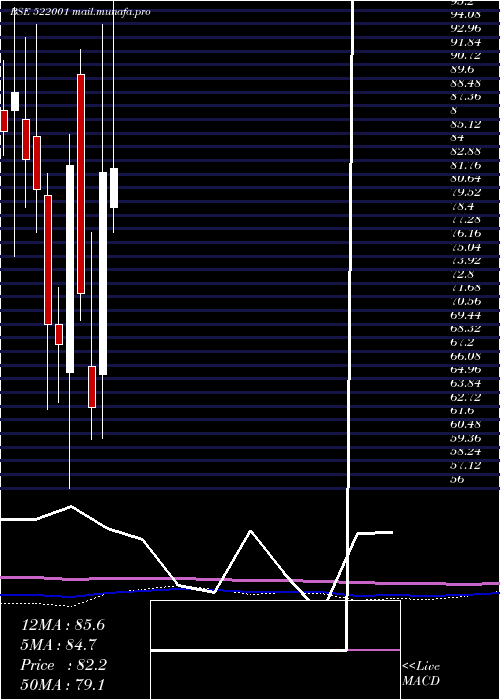500x700 pixels.
Task: Click the 63.84 price axis label
Action: [466, 384]
